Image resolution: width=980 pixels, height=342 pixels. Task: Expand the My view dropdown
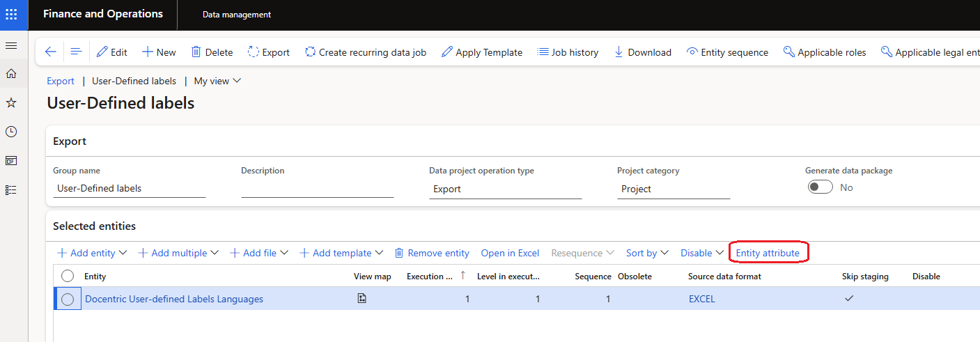coord(217,81)
